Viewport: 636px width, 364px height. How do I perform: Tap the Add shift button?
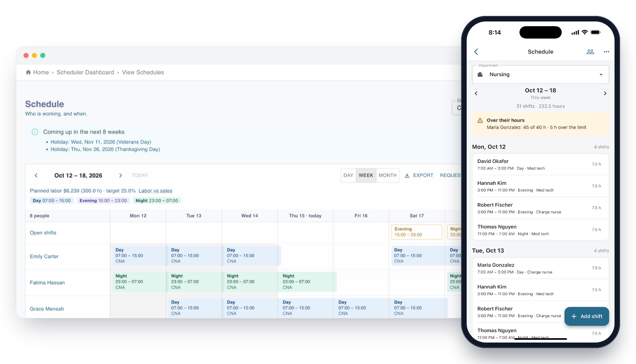coord(587,316)
